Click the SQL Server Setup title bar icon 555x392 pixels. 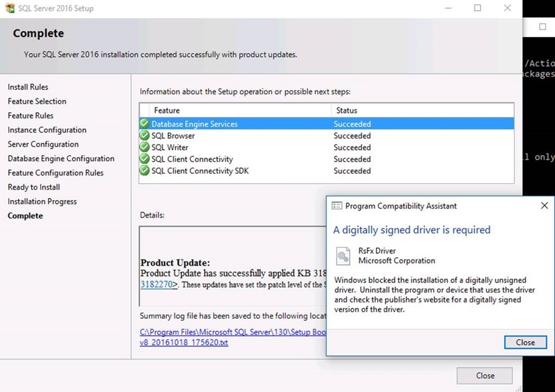pos(10,8)
